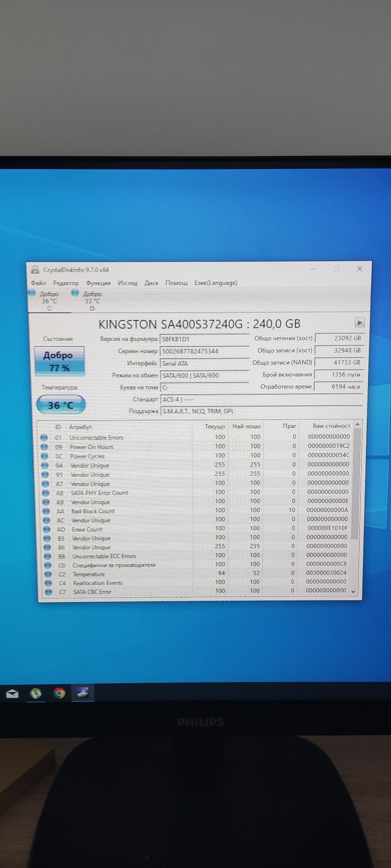Open the Mail app from taskbar
Image resolution: width=391 pixels, height=868 pixels.
pyautogui.click(x=12, y=694)
